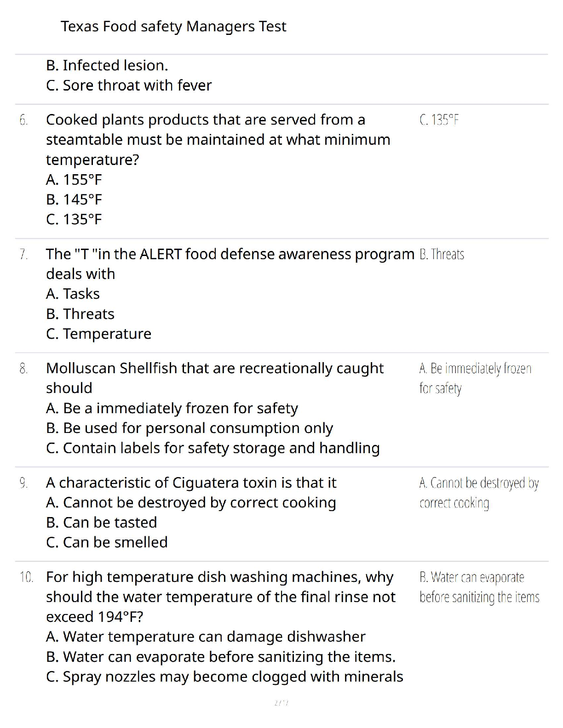Select option C. Can be smelled

107,542
